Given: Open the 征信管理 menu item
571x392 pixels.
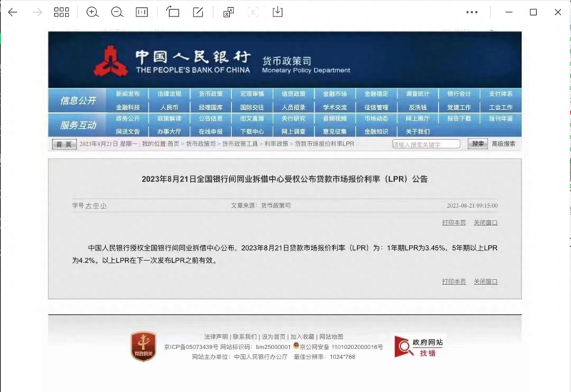Looking at the screenshot, I should [376, 108].
